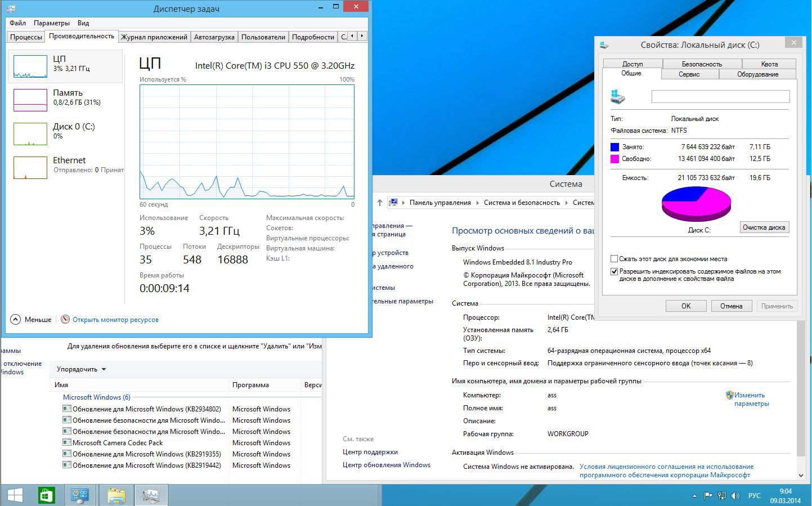
Task: Click the shield icon beside Изменить параметры
Action: [729, 395]
